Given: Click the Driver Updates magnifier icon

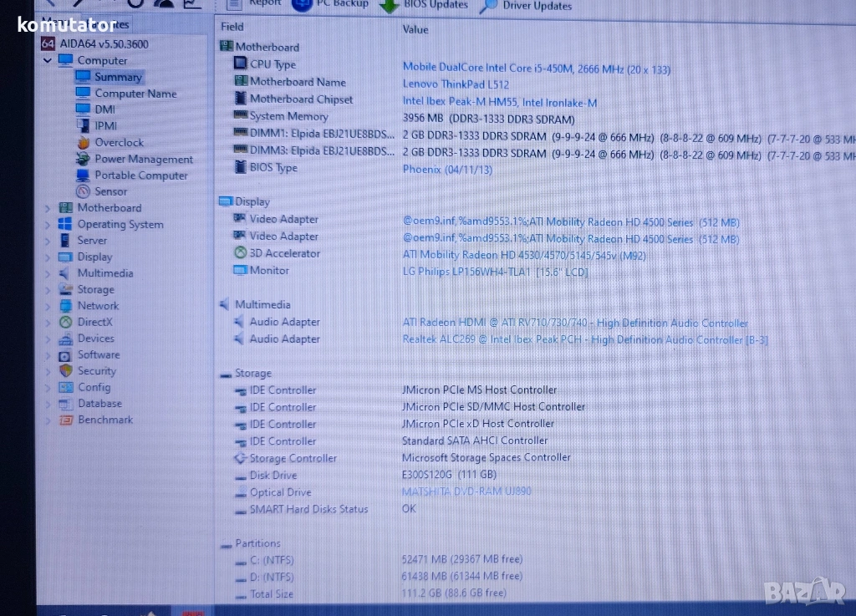Looking at the screenshot, I should (x=488, y=6).
